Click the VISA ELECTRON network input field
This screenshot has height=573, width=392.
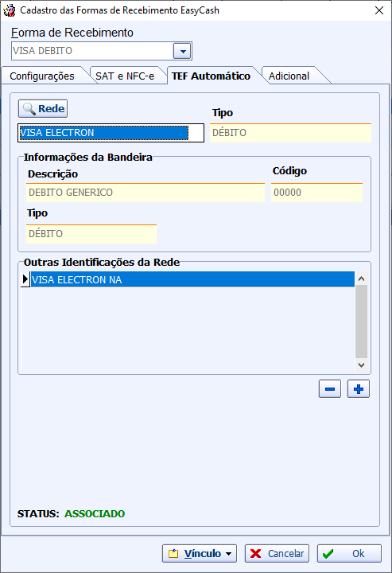[111, 133]
